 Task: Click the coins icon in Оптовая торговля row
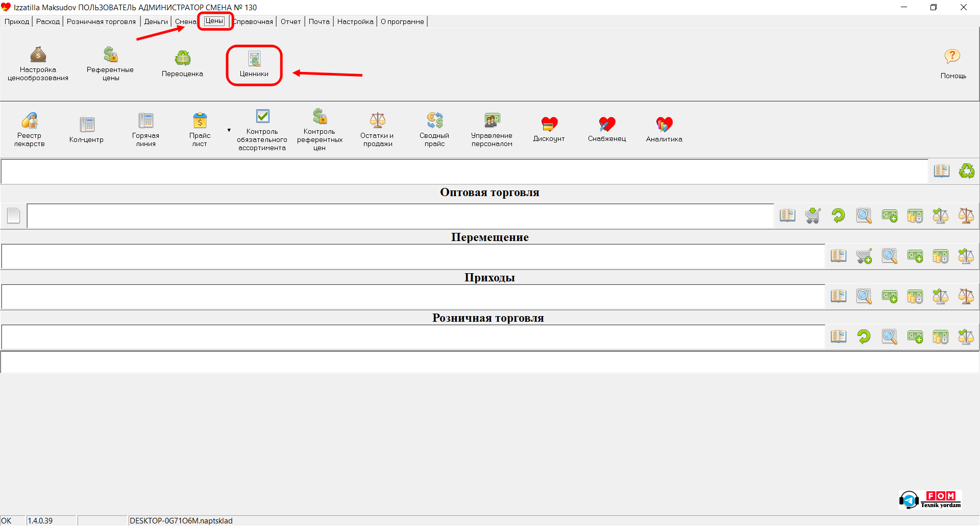tap(915, 216)
